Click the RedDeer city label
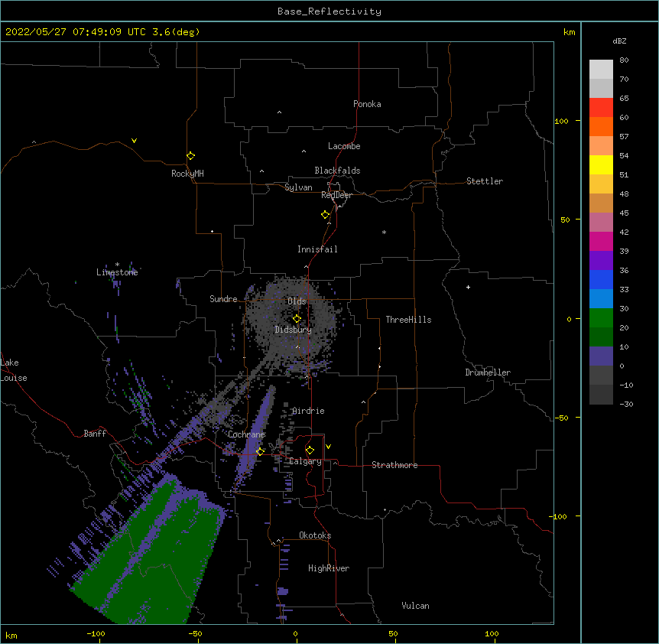 (336, 195)
